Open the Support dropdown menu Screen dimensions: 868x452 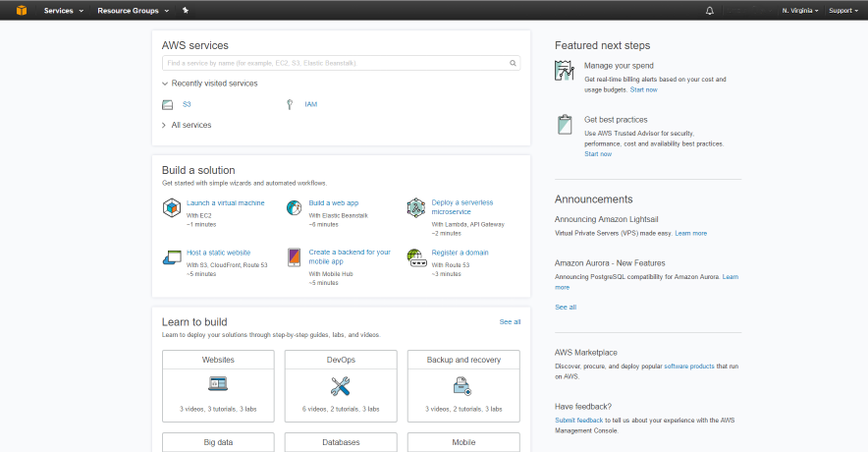(x=843, y=11)
